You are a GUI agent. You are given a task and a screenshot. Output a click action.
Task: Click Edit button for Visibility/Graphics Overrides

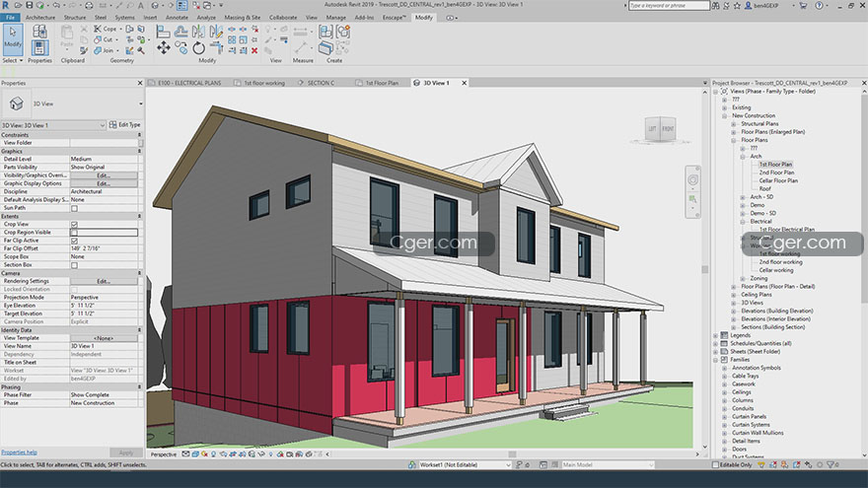click(104, 175)
